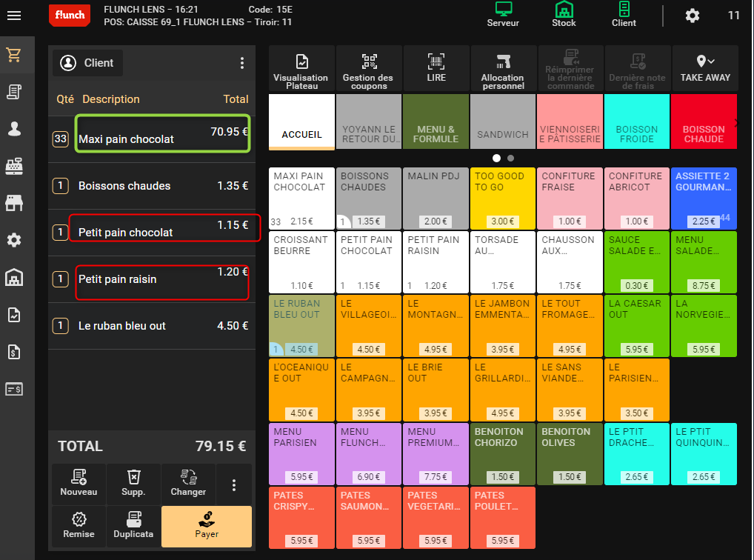Add LA CAESAR OUT salad
This screenshot has width=754, height=560.
pos(637,326)
